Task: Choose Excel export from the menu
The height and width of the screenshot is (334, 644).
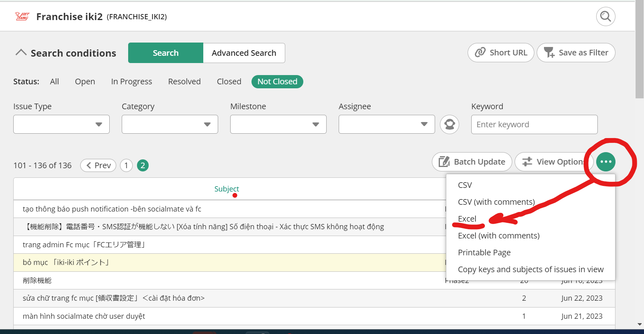Action: [x=467, y=219]
